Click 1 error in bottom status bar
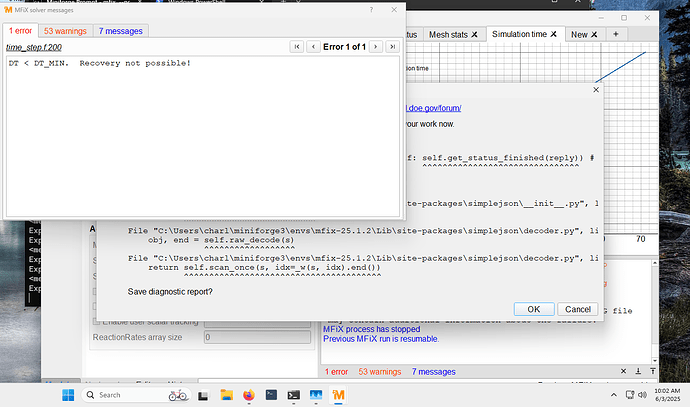This screenshot has height=407, width=690. pos(336,372)
